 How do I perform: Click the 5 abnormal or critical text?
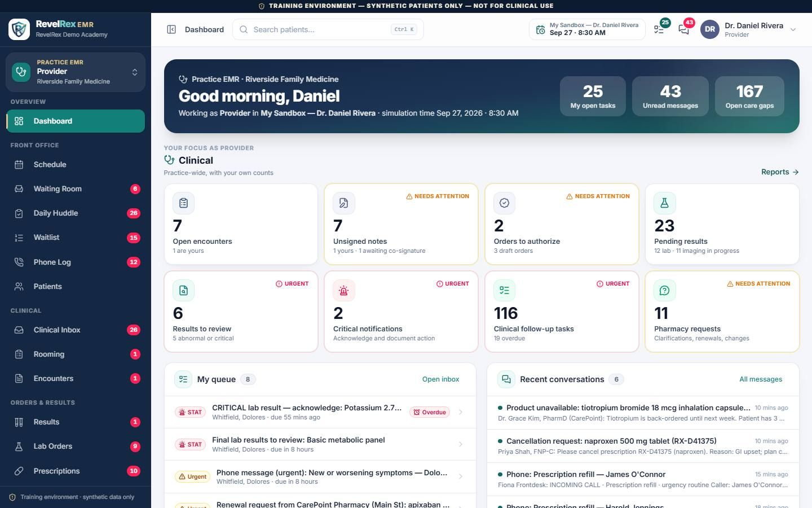[x=203, y=339]
